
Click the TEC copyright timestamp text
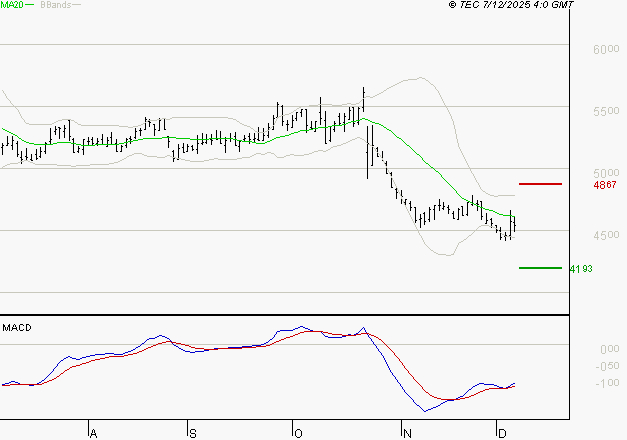(511, 5)
